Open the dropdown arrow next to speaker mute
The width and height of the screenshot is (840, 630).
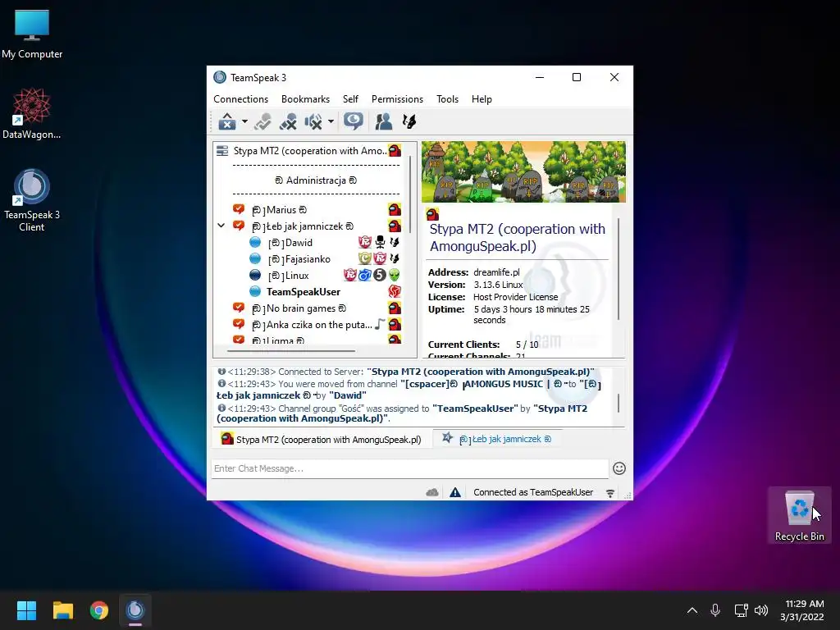(331, 121)
